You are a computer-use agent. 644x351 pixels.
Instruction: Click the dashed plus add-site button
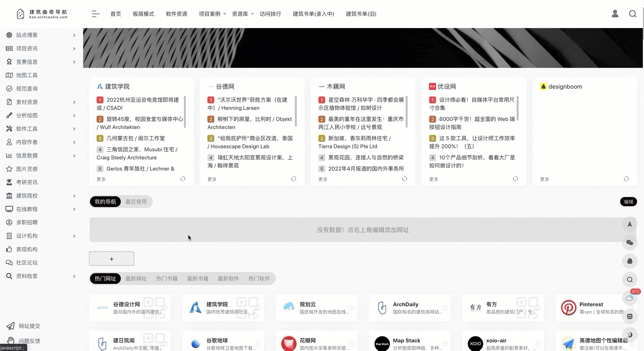coord(112,259)
